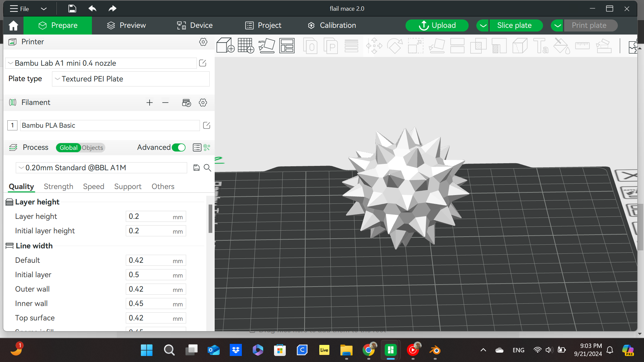The height and width of the screenshot is (362, 644).
Task: Click the Auto orient icon
Action: (x=267, y=45)
